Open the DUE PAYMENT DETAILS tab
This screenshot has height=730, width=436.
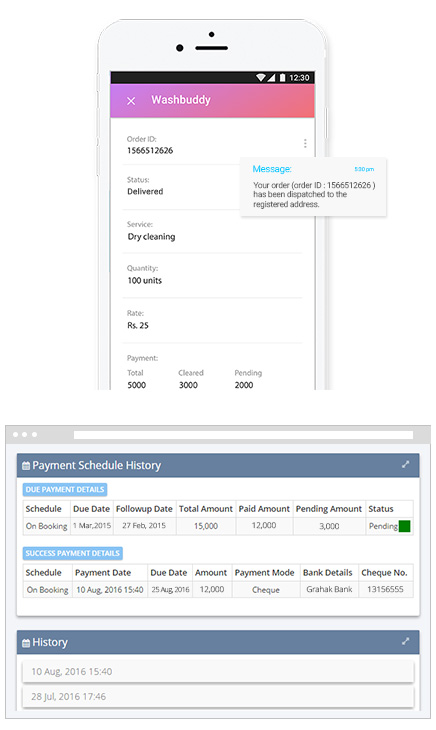[65, 489]
